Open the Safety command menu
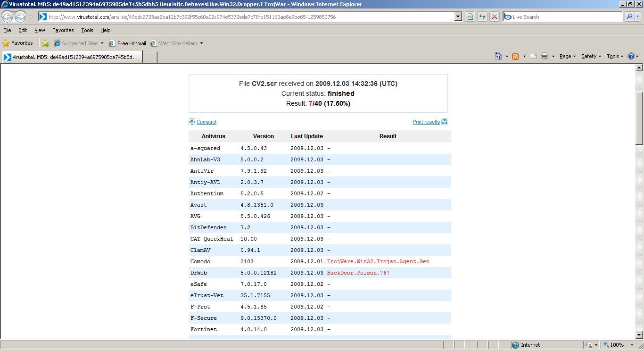Viewport: 644px width, 351px height. click(591, 56)
